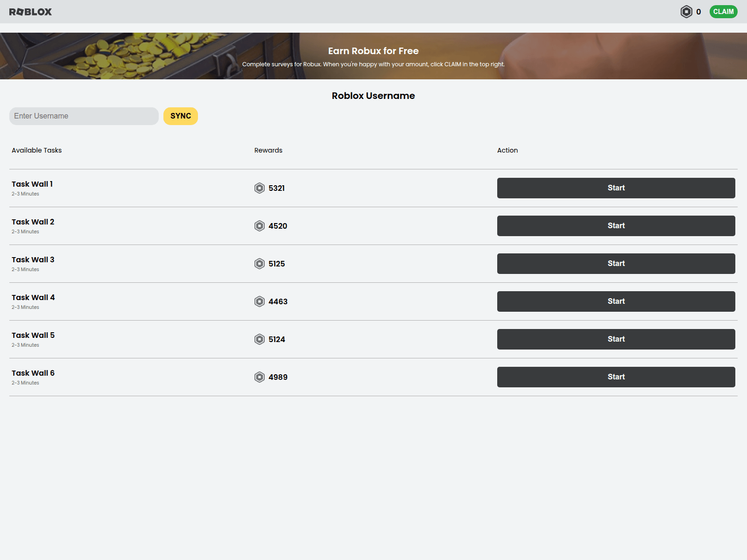Click the Robux coin icon beside the balance
Image resolution: width=747 pixels, height=560 pixels.
tap(686, 12)
